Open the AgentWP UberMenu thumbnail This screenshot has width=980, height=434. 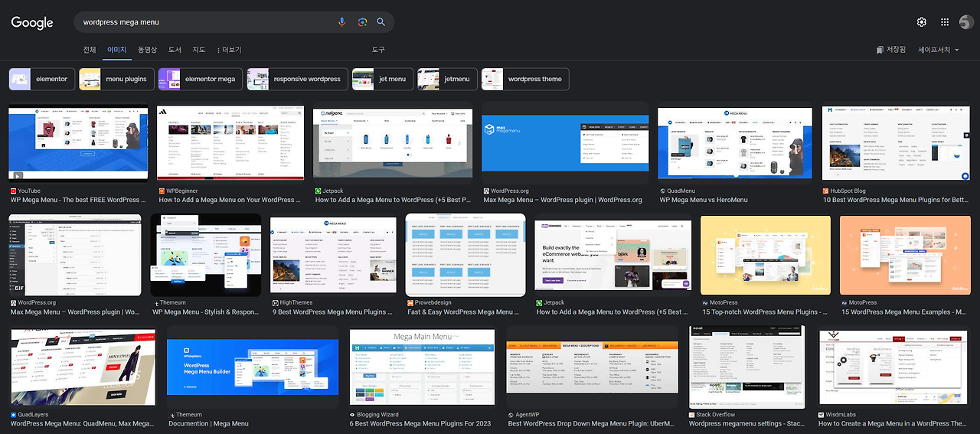592,367
